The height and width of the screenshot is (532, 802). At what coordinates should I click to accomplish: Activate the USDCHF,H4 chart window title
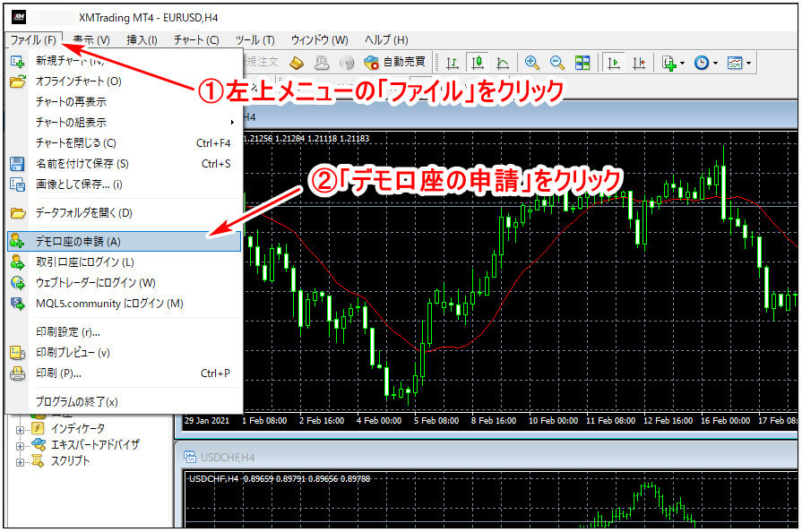[227, 458]
